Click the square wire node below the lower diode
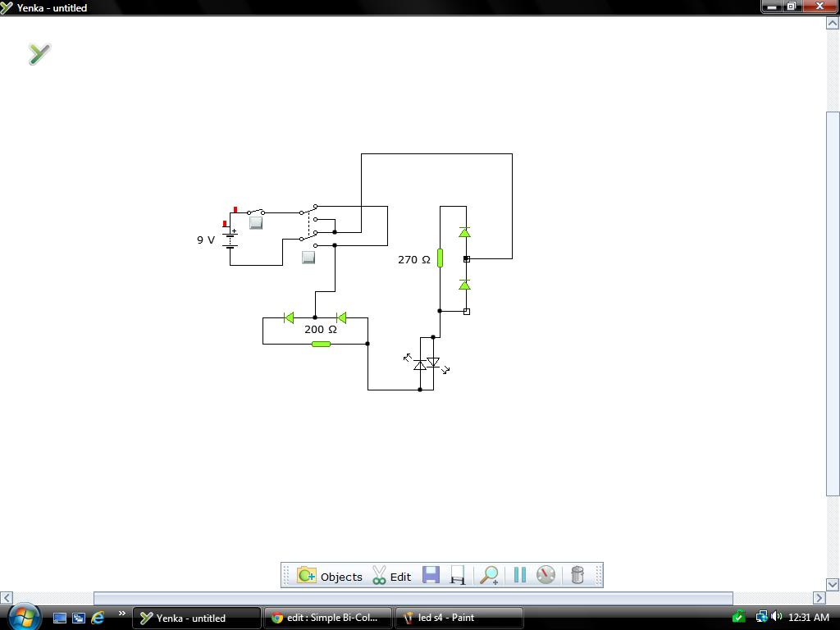This screenshot has width=840, height=630. pyautogui.click(x=467, y=311)
